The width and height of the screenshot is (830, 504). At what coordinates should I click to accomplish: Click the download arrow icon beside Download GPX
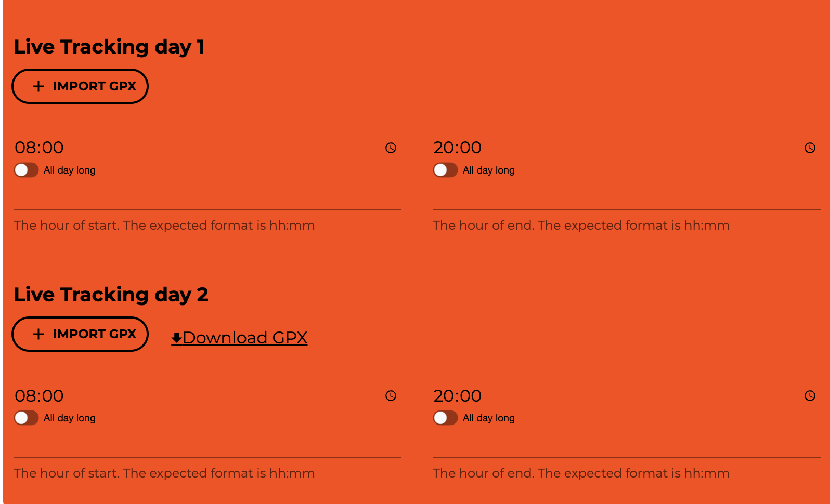point(176,338)
